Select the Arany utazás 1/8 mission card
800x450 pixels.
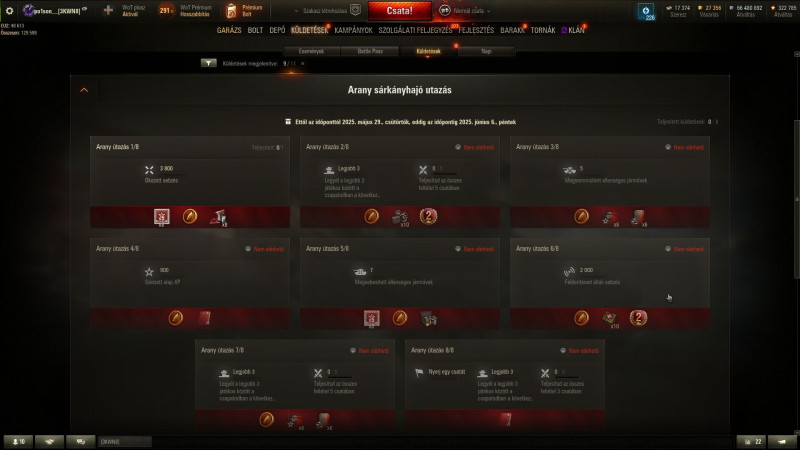point(190,182)
